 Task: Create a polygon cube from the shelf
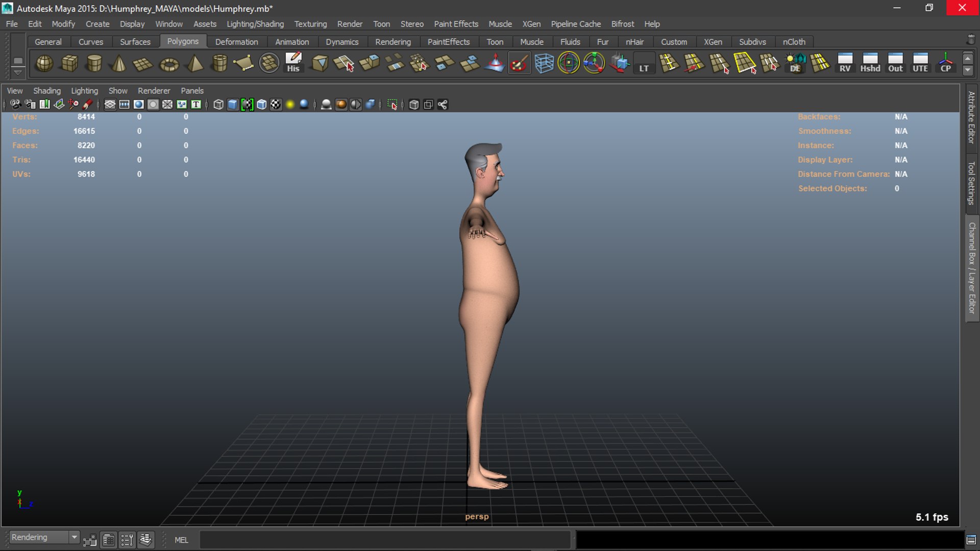69,63
